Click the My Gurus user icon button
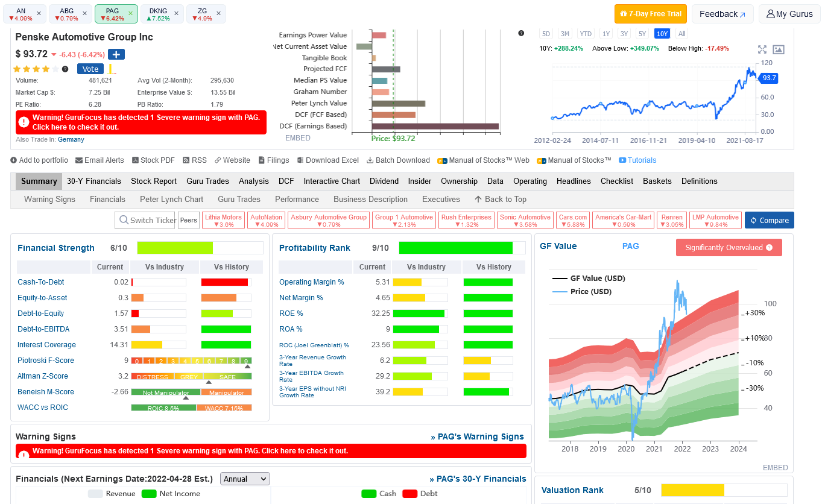822x504 pixels. pyautogui.click(x=789, y=14)
